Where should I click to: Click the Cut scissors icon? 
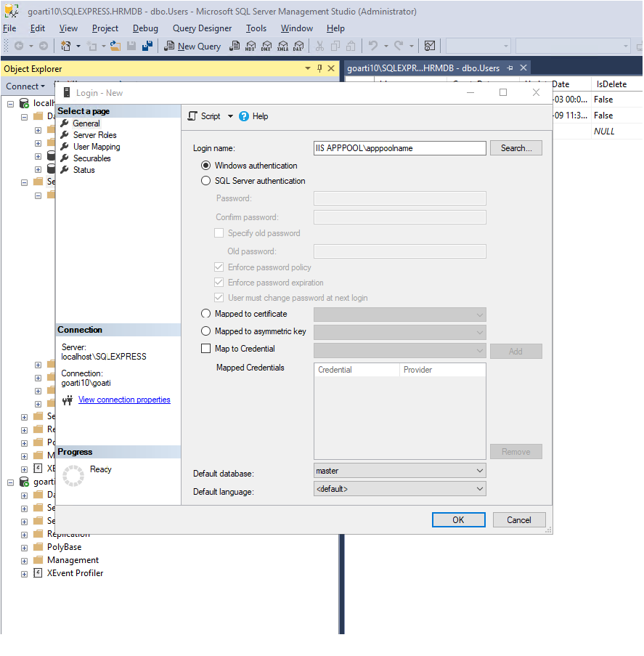[x=320, y=46]
